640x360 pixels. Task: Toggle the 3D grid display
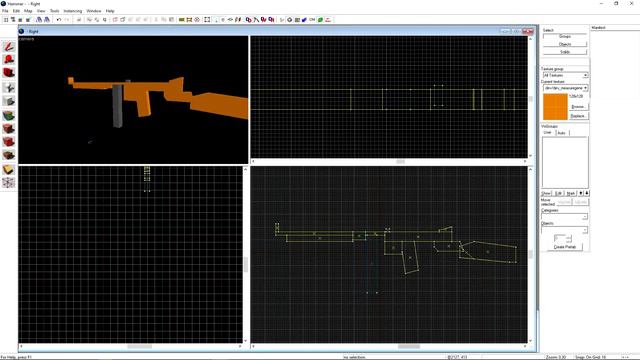13,20
